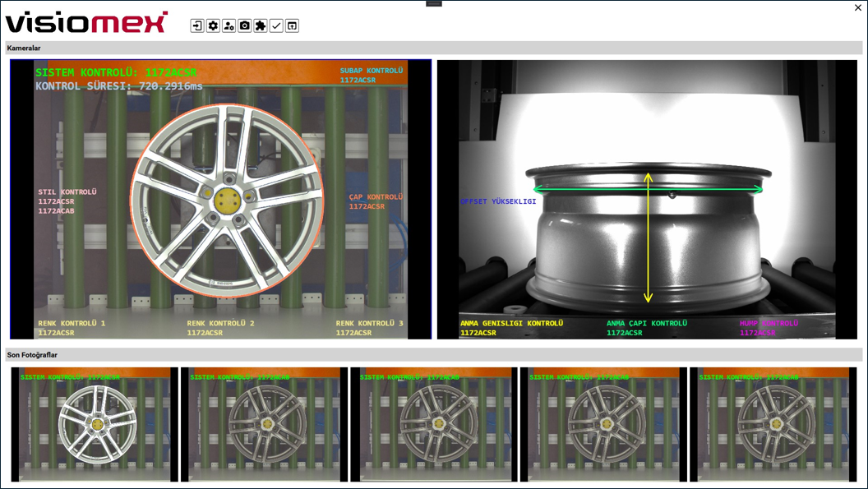Image resolution: width=868 pixels, height=489 pixels.
Task: Select the Son Fotoğraflar section header
Action: pyautogui.click(x=33, y=355)
